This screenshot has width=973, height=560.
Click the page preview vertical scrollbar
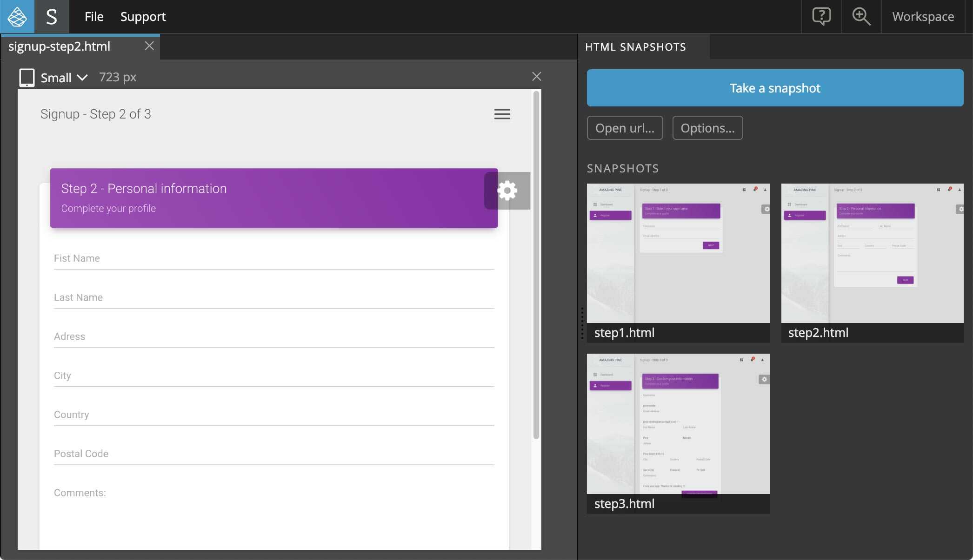click(536, 265)
